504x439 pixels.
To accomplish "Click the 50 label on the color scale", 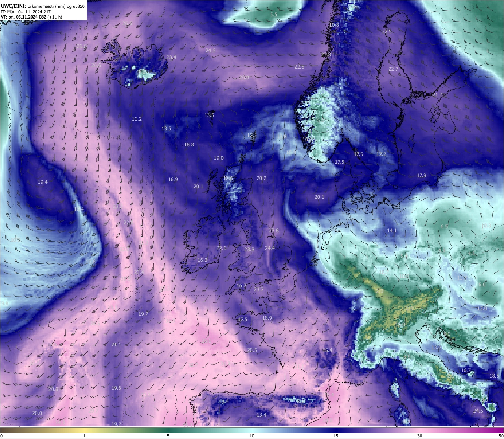I will click(500, 436).
